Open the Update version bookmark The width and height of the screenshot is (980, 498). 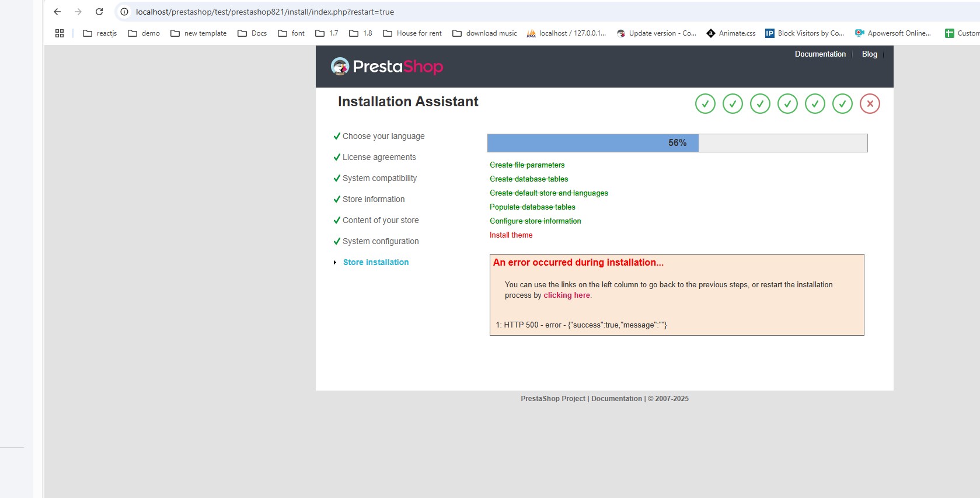pyautogui.click(x=657, y=33)
